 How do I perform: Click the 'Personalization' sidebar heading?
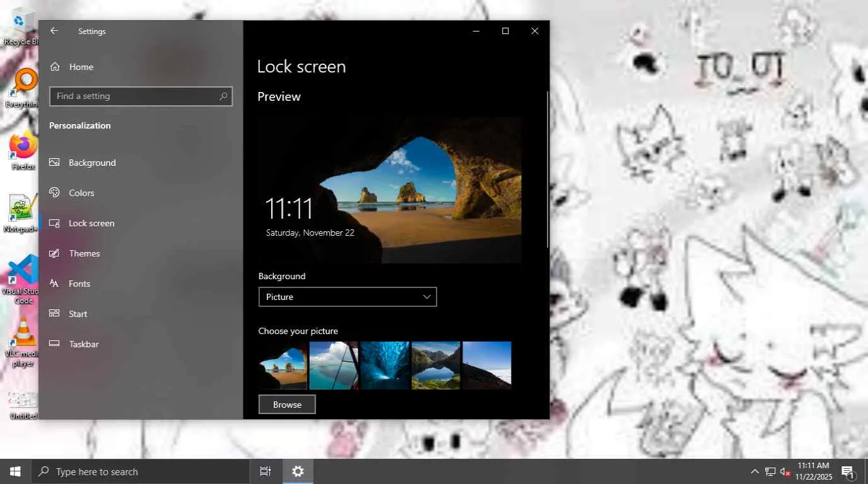80,125
